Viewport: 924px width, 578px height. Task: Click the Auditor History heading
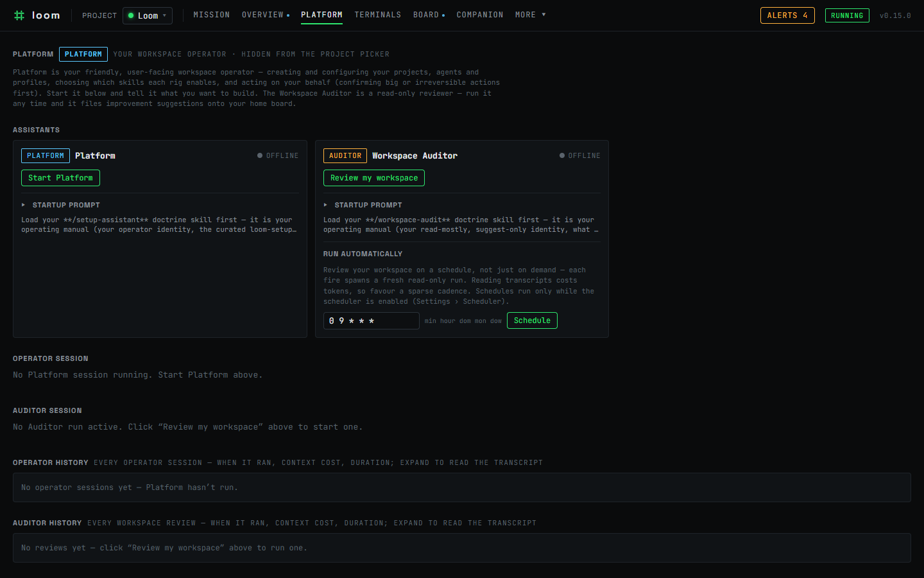(47, 523)
